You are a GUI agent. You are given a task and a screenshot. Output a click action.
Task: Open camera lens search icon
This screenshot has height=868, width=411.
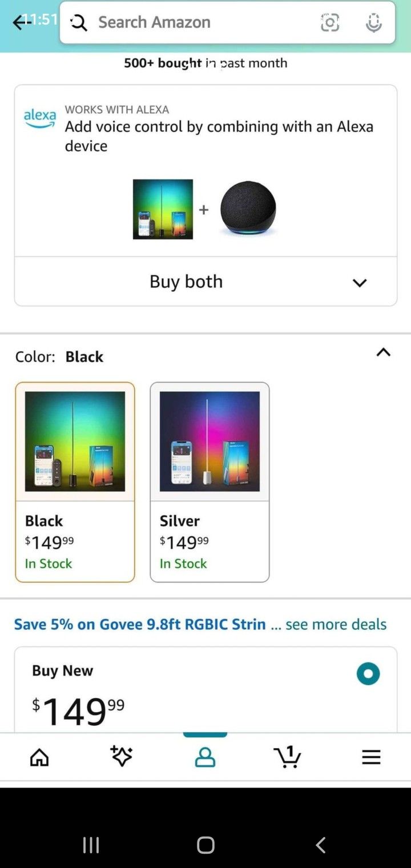[329, 22]
